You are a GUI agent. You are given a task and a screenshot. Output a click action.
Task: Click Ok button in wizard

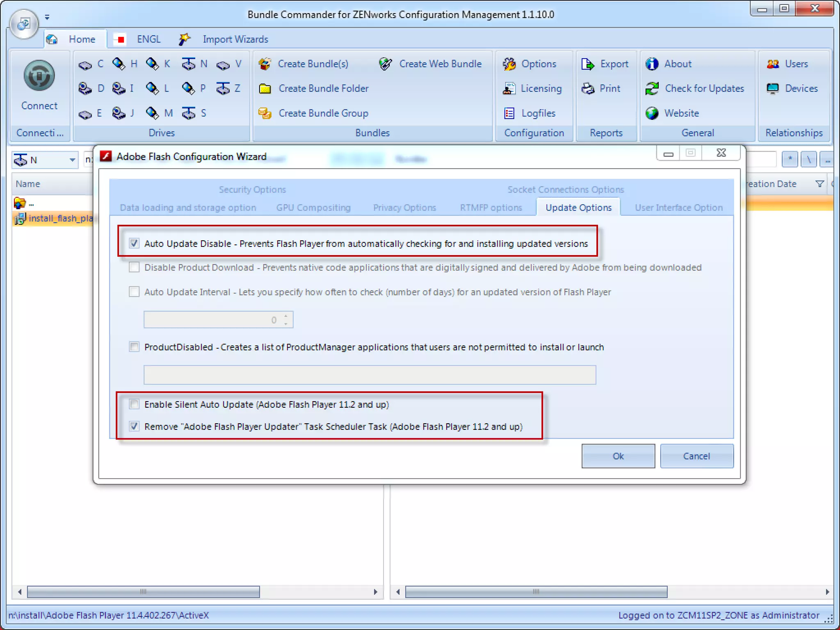[x=618, y=456]
